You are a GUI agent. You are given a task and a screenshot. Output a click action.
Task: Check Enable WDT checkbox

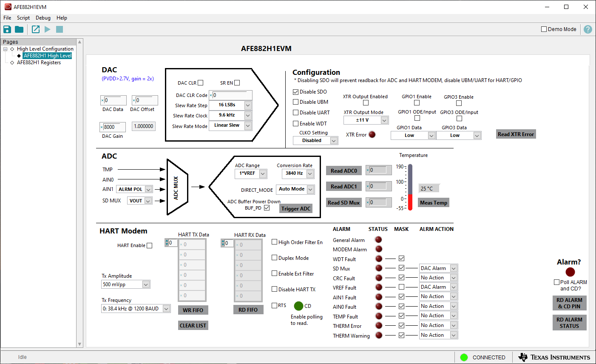(295, 124)
